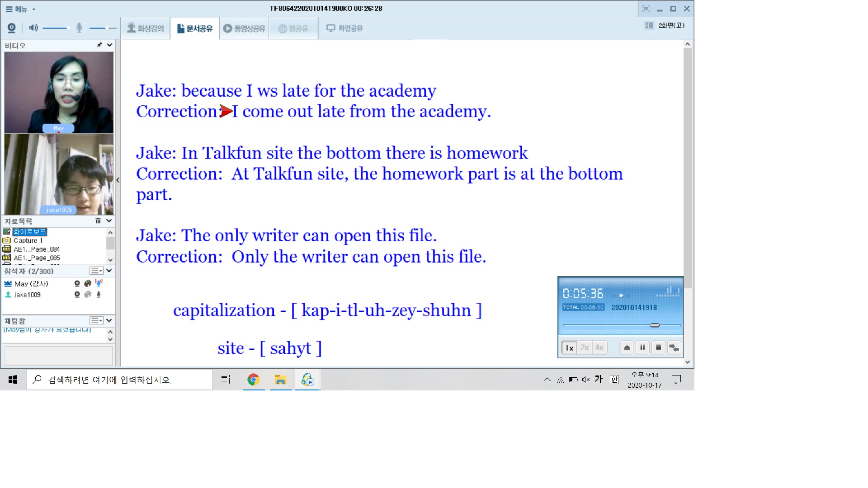The height and width of the screenshot is (488, 868).
Task: Open the 참석자 list options dropdown
Action: click(97, 271)
